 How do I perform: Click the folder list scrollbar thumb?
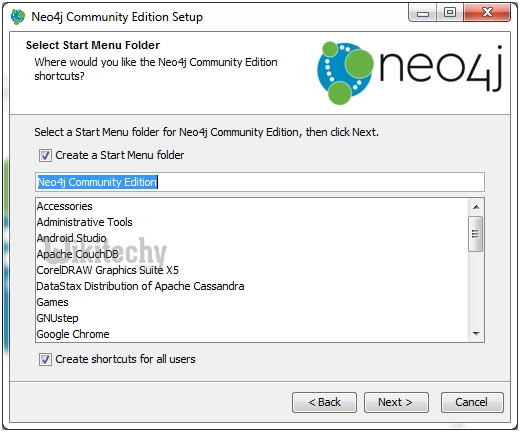(475, 234)
